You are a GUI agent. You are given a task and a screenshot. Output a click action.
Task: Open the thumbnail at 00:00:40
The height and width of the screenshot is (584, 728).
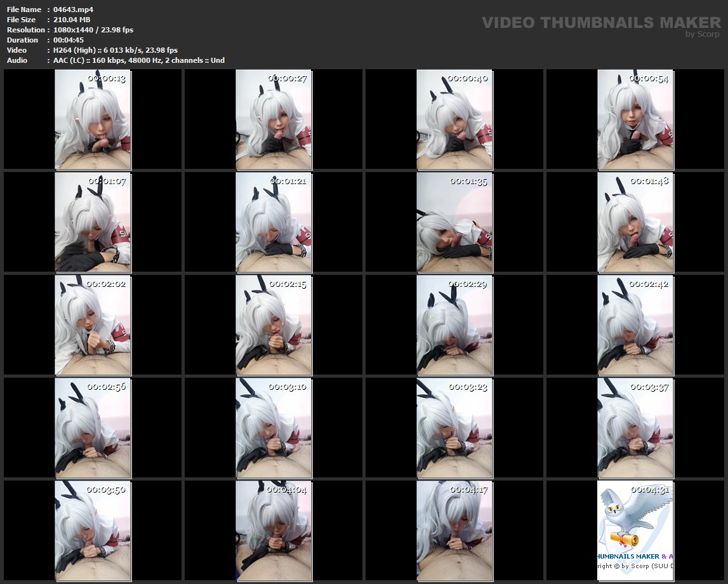[x=454, y=119]
